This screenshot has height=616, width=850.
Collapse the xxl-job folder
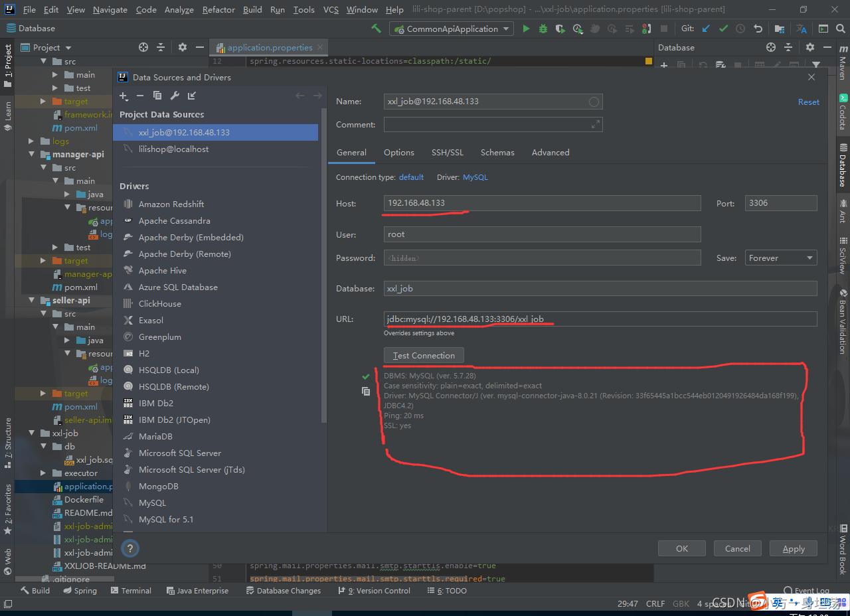pyautogui.click(x=31, y=433)
